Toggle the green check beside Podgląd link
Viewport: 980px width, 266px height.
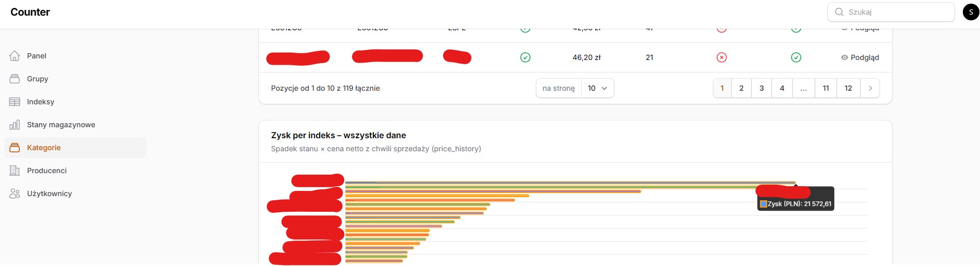pyautogui.click(x=796, y=57)
